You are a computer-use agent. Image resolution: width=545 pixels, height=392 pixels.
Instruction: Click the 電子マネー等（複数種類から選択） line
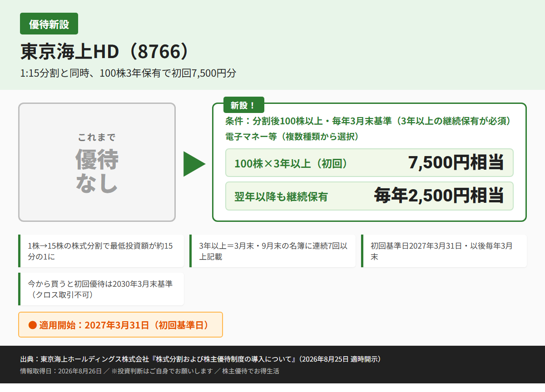(x=292, y=137)
